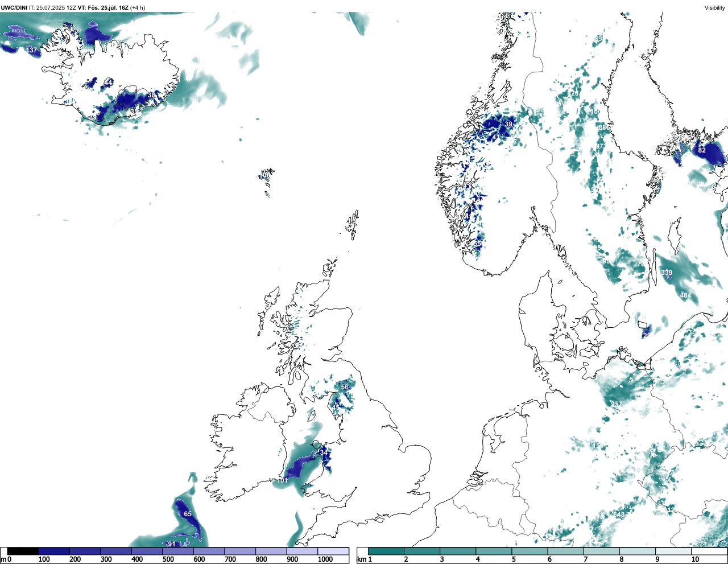Click the '339' visibility value in Baltic Sea
728x564 pixels.
(x=667, y=273)
